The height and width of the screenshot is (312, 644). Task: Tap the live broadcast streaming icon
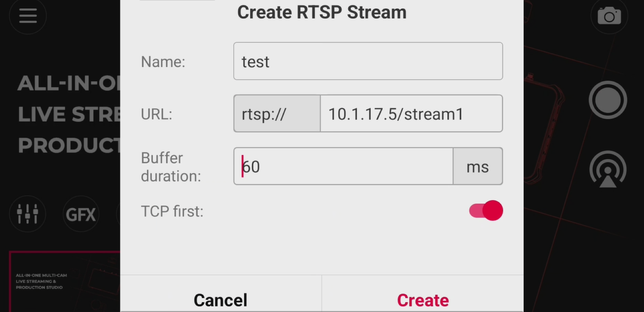pos(608,169)
